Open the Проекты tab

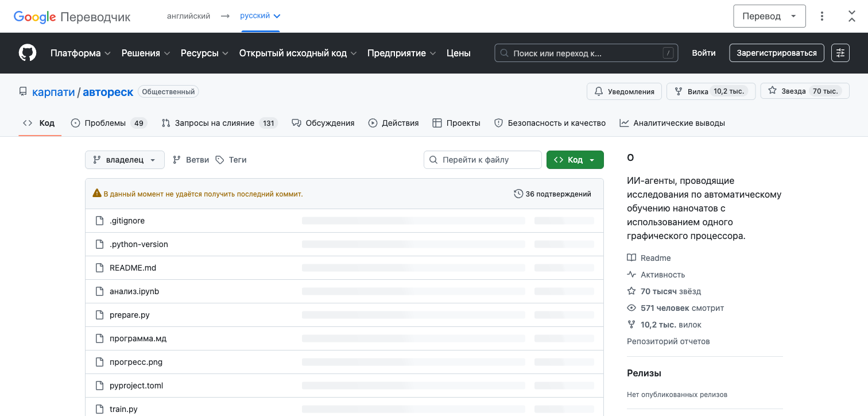[456, 123]
